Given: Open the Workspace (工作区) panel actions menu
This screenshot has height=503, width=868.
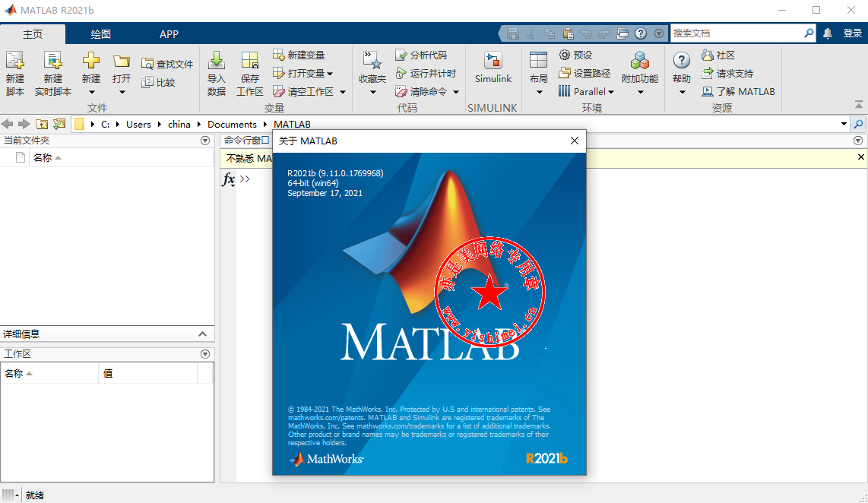Looking at the screenshot, I should (204, 353).
